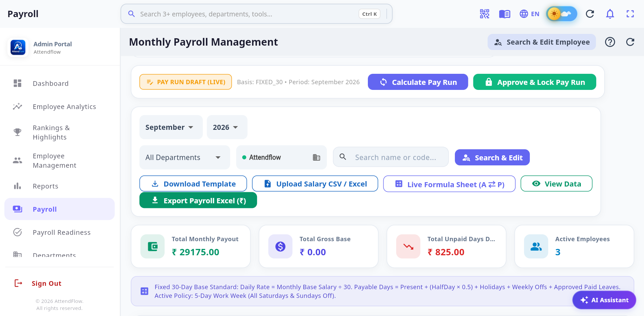644x316 pixels.
Task: Open the 2026 year dropdown
Action: coord(227,127)
